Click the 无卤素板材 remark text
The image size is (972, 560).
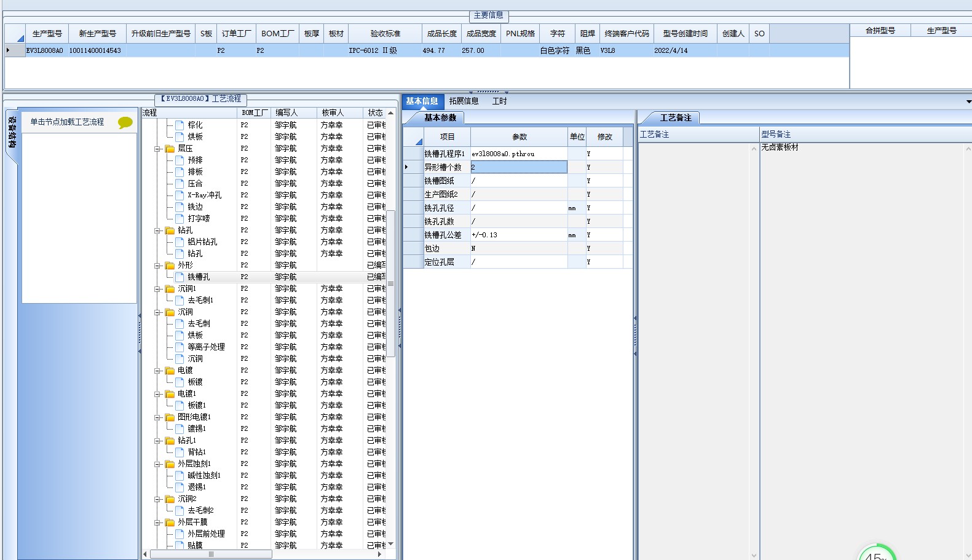(x=780, y=148)
